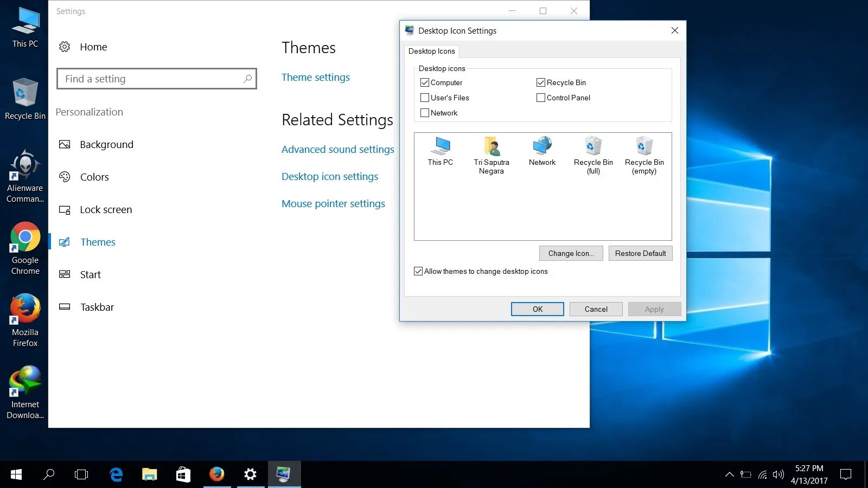Open the Mouse pointer settings link

pos(333,203)
